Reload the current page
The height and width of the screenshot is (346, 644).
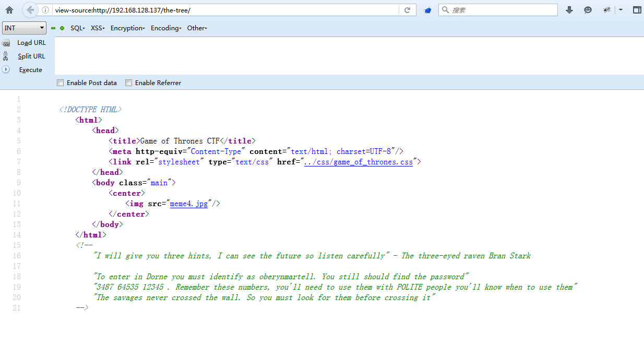[407, 10]
